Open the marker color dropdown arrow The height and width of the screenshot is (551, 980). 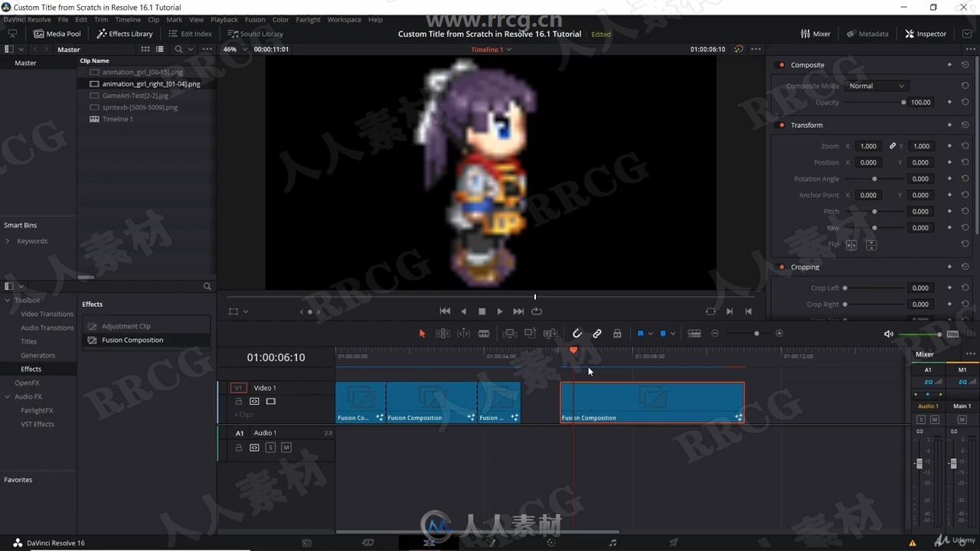pyautogui.click(x=673, y=334)
